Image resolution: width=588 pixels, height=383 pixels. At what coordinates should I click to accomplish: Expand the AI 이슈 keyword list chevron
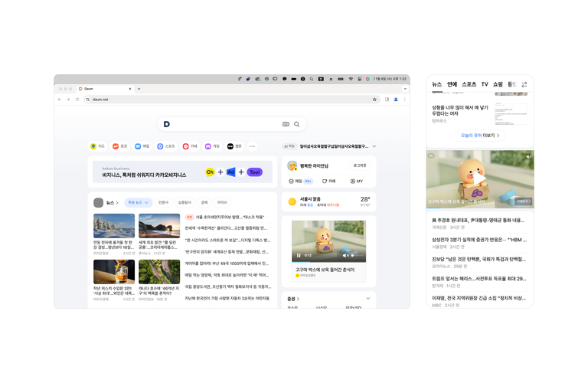(x=374, y=146)
